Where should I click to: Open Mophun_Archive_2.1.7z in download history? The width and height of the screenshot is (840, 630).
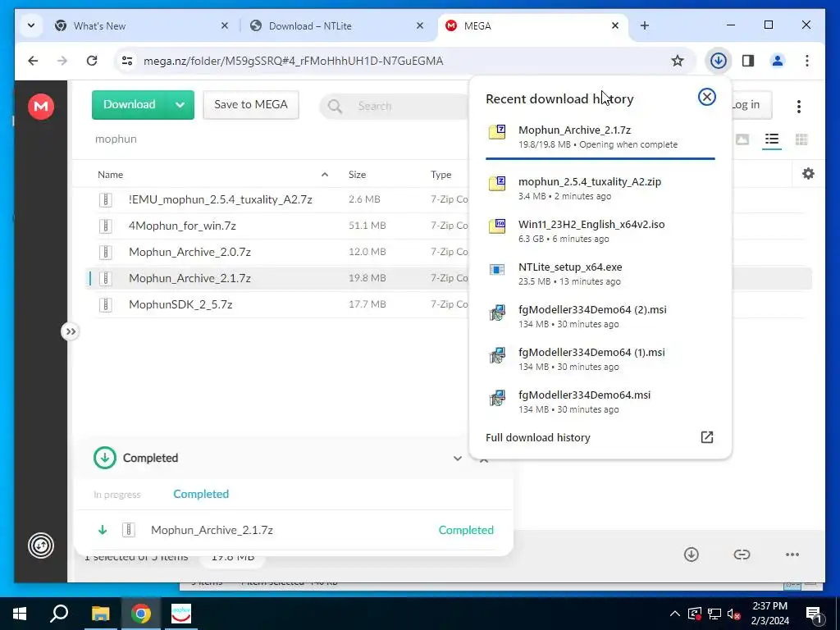pos(600,137)
